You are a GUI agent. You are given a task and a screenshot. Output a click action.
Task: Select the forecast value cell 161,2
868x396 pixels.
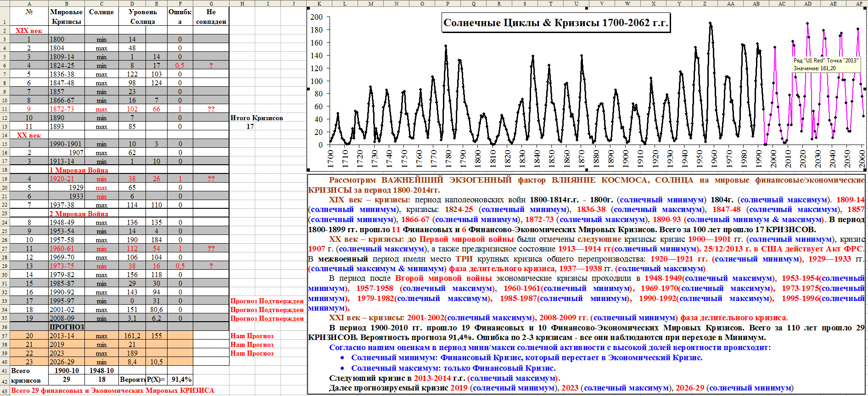132,336
